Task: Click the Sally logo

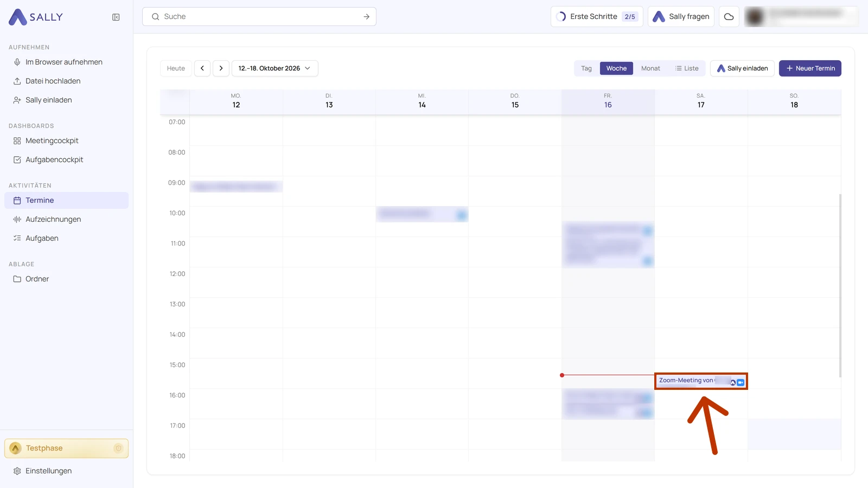Action: tap(36, 17)
